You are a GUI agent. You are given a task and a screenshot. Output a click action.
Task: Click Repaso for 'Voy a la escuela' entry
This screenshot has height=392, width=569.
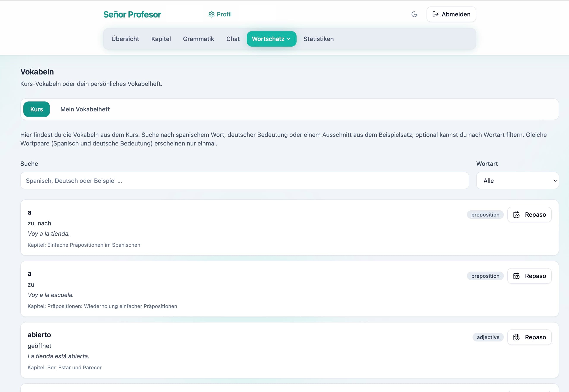click(529, 276)
